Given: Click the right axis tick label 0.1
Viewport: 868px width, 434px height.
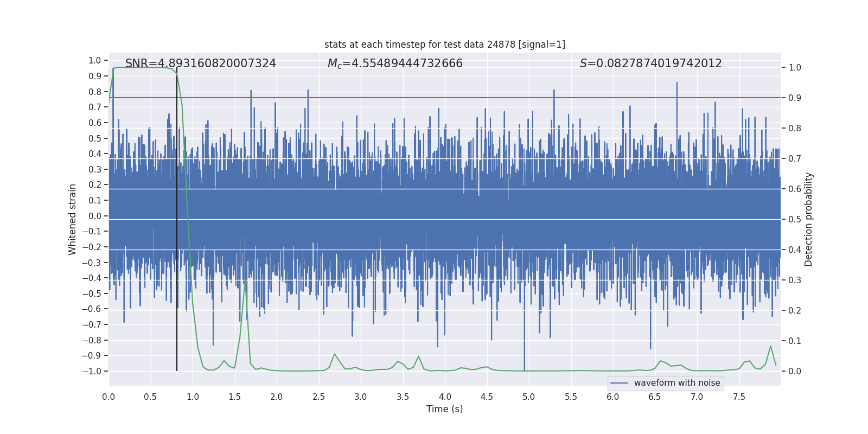Looking at the screenshot, I should [x=795, y=341].
